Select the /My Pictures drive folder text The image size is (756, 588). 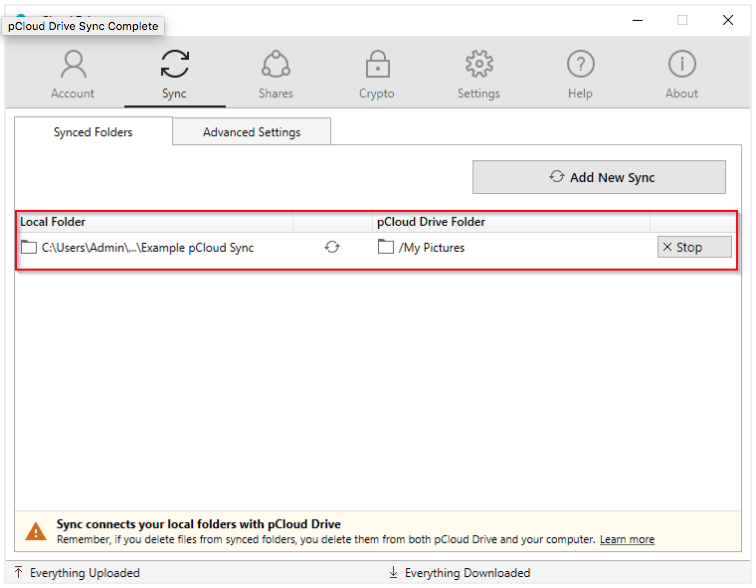(x=432, y=248)
